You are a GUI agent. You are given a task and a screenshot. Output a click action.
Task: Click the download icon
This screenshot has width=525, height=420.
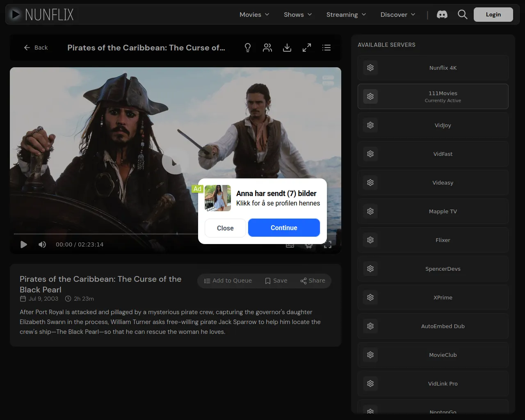[x=287, y=48]
